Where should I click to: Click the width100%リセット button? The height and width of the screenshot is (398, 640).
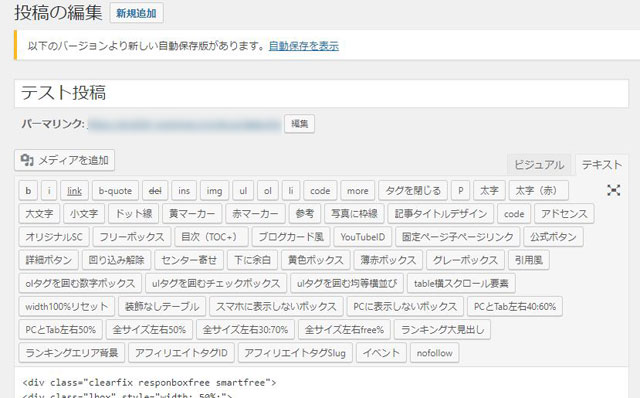click(x=67, y=307)
